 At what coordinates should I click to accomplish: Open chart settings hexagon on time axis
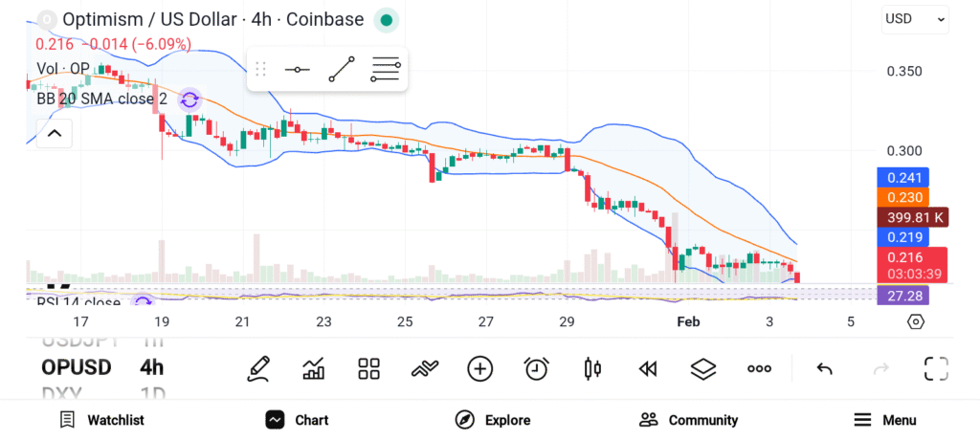(x=916, y=321)
